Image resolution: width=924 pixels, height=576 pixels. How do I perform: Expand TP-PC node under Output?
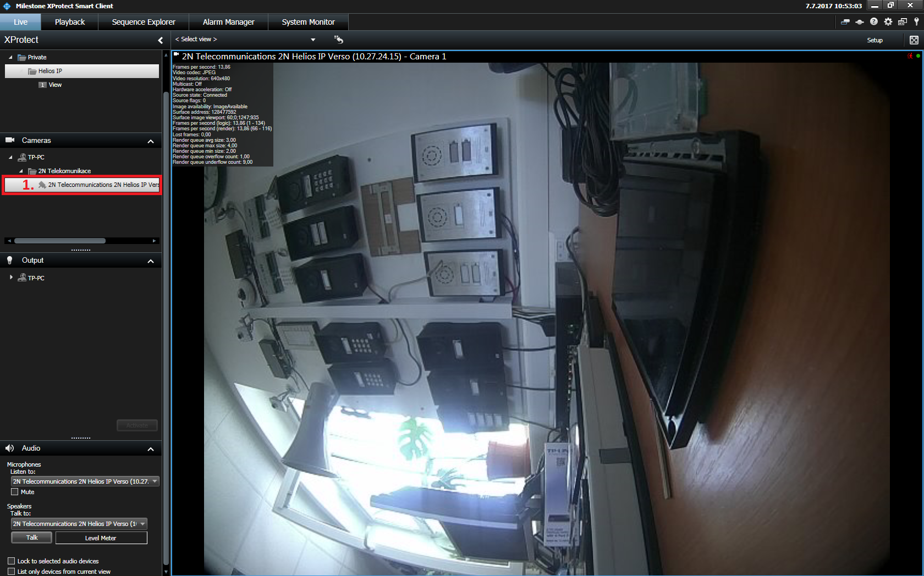(11, 278)
